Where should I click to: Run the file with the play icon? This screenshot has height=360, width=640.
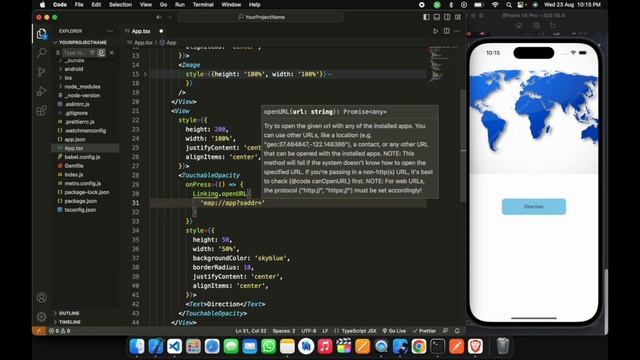436,31
